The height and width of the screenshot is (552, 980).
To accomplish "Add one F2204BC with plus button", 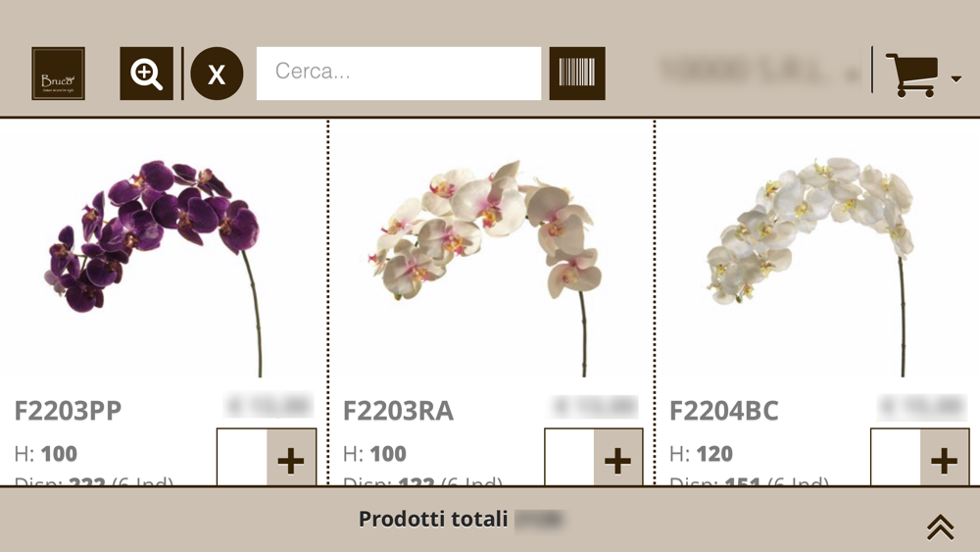I will coord(944,460).
